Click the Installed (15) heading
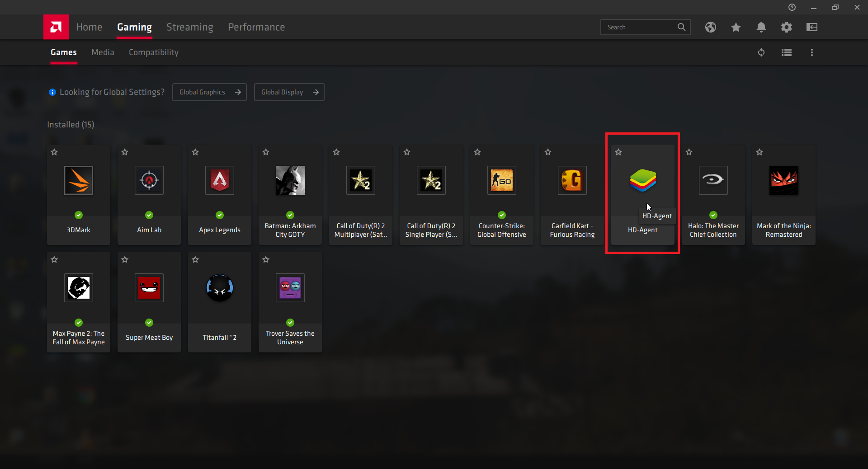The image size is (868, 469). coord(71,125)
